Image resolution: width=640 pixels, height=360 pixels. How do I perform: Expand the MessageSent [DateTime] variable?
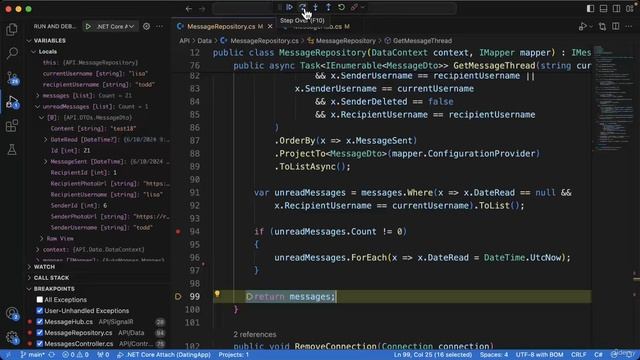pyautogui.click(x=46, y=162)
